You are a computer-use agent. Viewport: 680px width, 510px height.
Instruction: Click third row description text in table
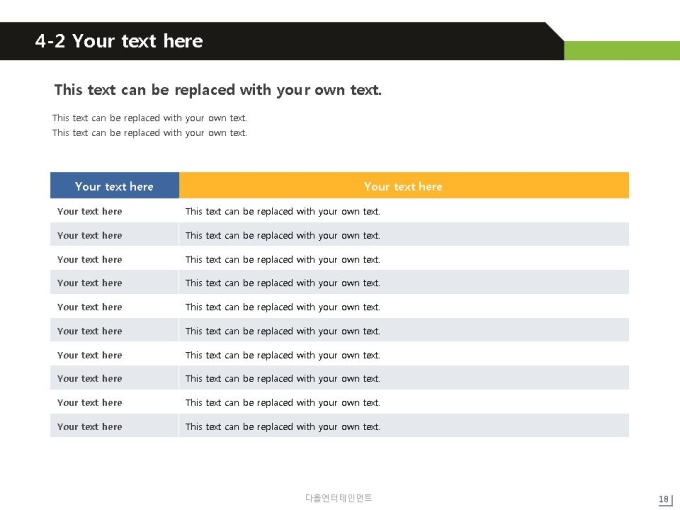pos(283,259)
